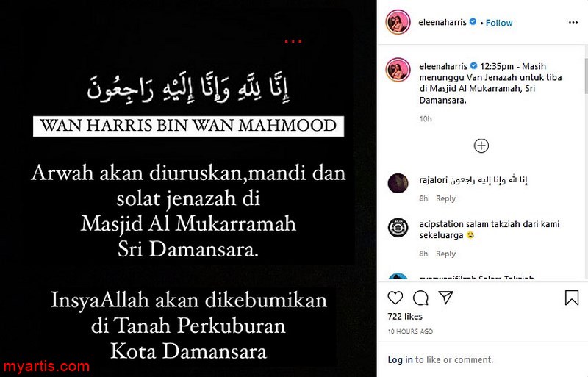Share the post with the paper plane icon
Viewport: 588px width, 377px height.
coord(446,298)
